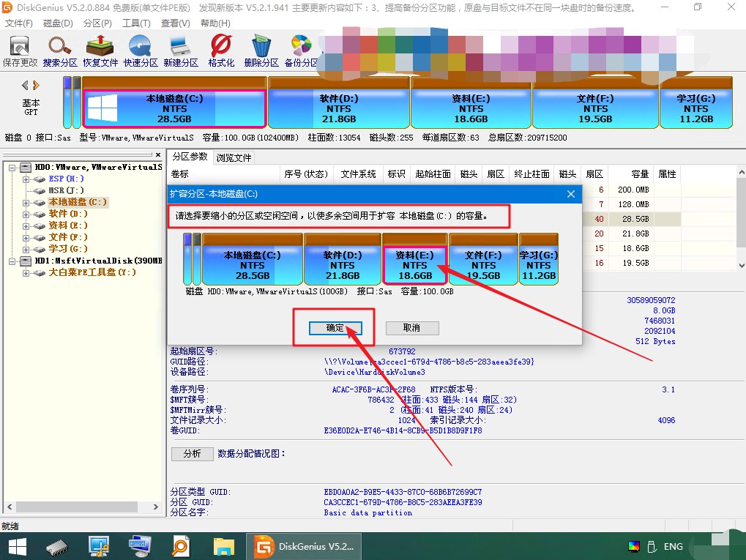
Task: Click the 分析 button
Action: [x=192, y=454]
